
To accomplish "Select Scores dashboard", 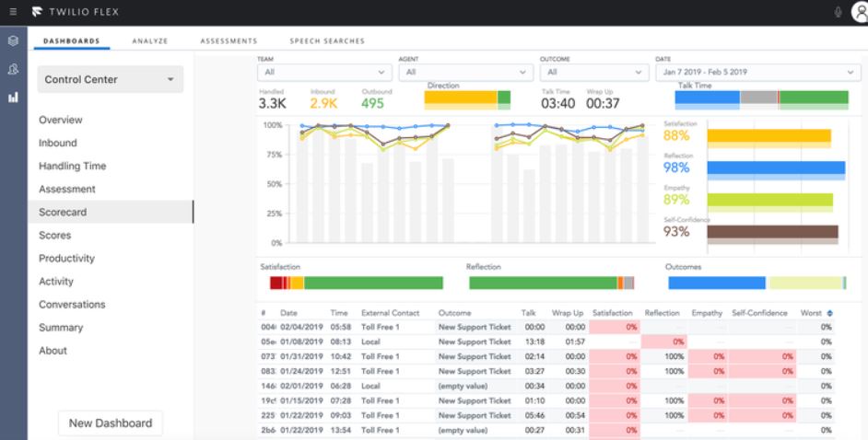I will tap(54, 236).
